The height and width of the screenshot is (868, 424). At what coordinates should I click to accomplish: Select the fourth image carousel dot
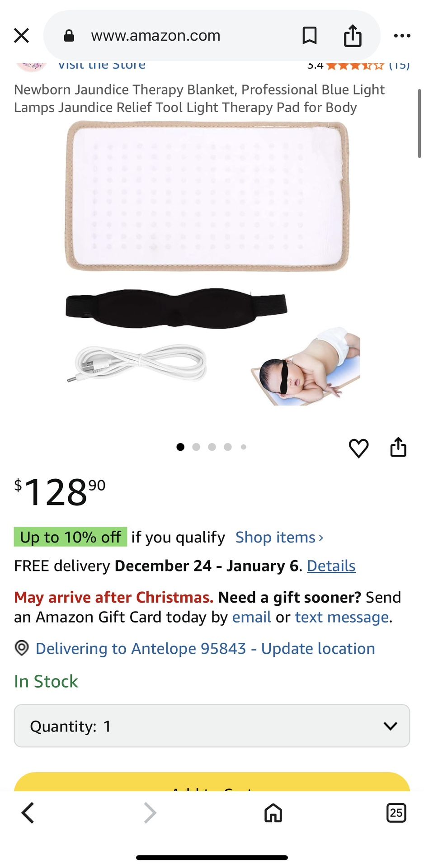(x=228, y=447)
